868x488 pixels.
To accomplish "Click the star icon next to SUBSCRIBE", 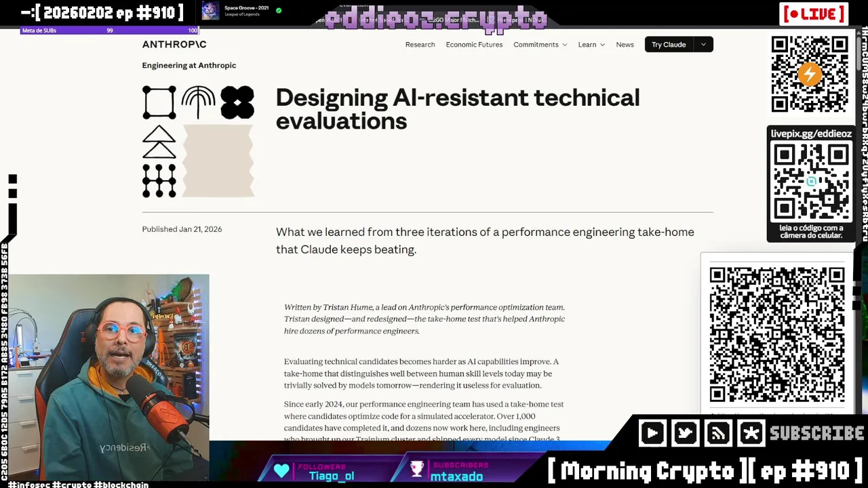I will point(751,433).
